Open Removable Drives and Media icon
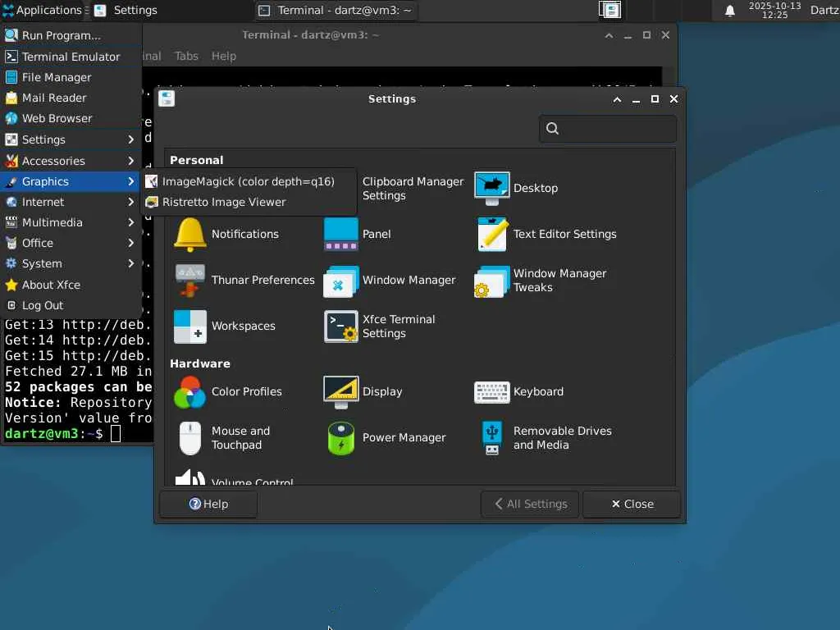Screen dimensions: 840x630 492,438
